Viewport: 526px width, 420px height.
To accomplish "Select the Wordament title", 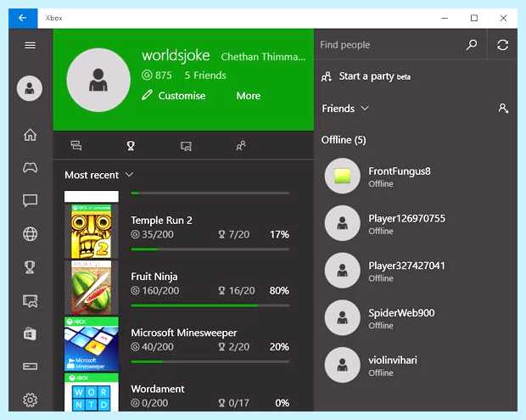I will 158,389.
